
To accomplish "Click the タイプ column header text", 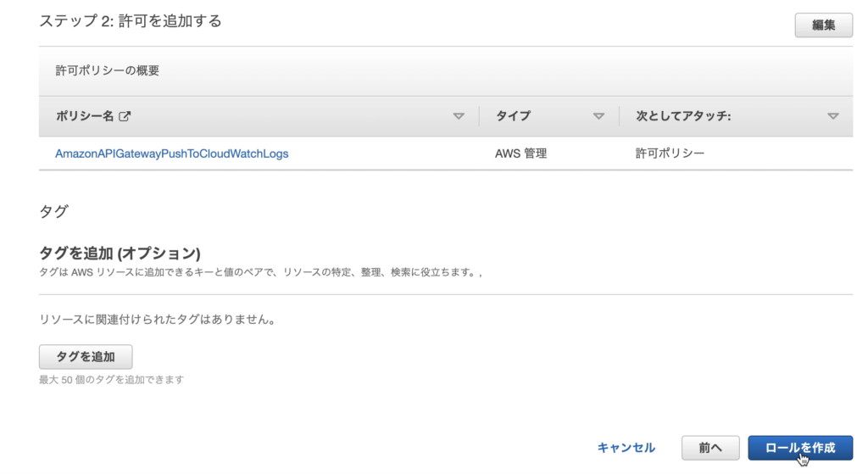I will tap(513, 115).
